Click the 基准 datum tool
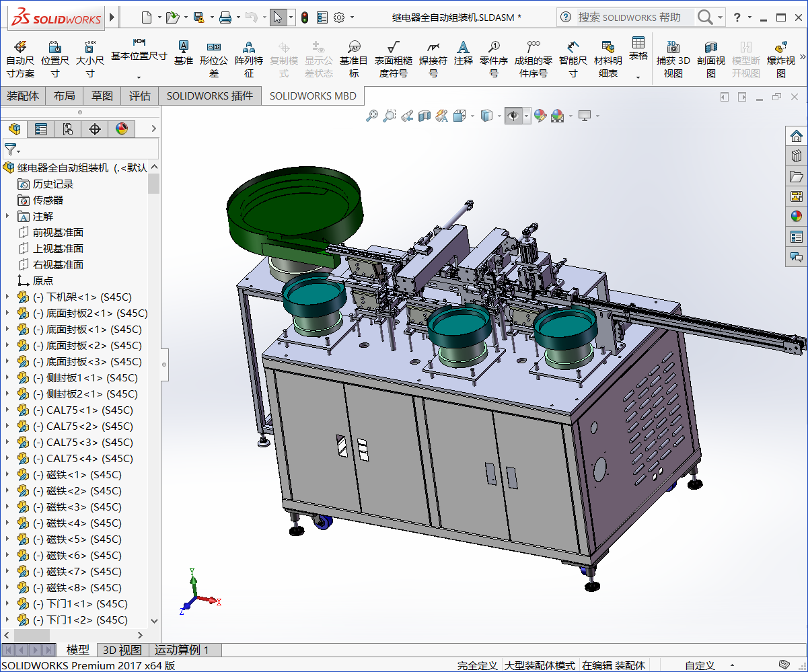 click(x=183, y=52)
